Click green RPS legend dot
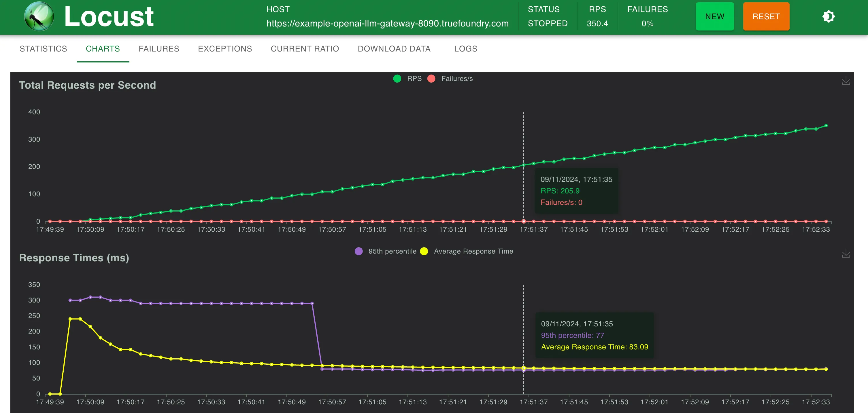The height and width of the screenshot is (413, 868). click(397, 78)
